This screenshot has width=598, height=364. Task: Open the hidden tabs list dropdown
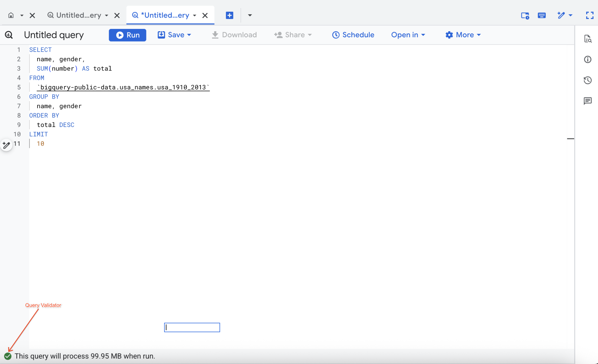250,15
